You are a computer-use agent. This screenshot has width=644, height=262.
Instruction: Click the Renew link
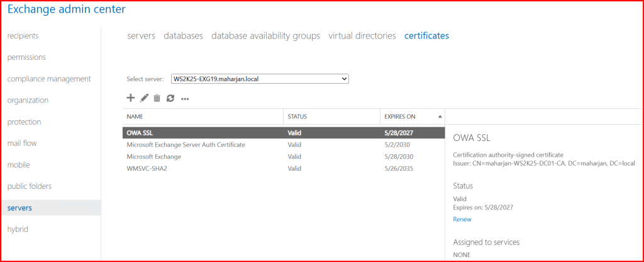click(x=462, y=219)
